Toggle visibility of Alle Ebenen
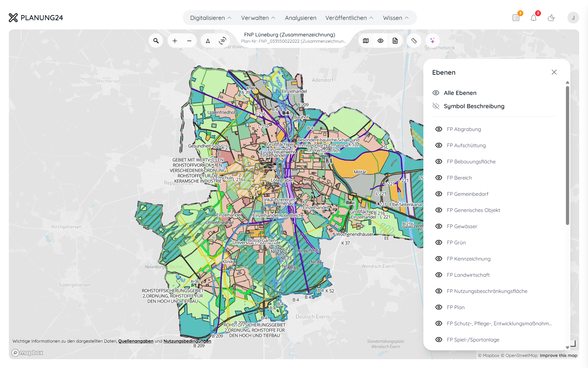Viewport: 588px width, 368px height. coord(436,93)
